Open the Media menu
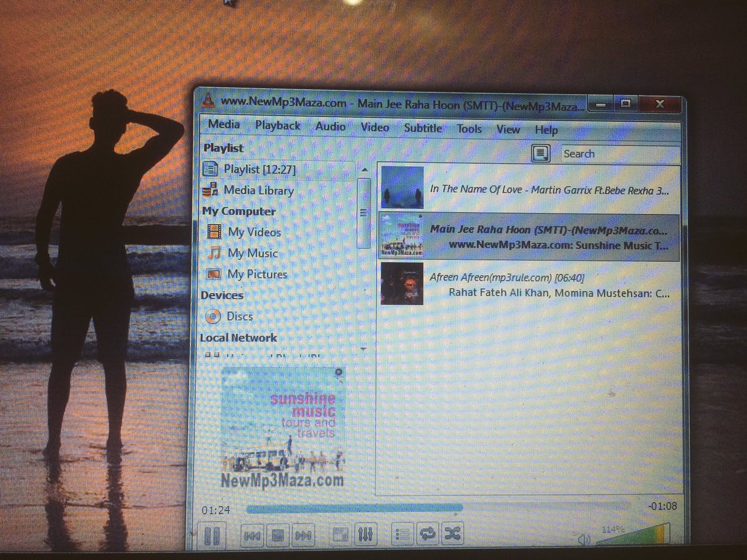Image resolution: width=747 pixels, height=560 pixels. click(223, 124)
